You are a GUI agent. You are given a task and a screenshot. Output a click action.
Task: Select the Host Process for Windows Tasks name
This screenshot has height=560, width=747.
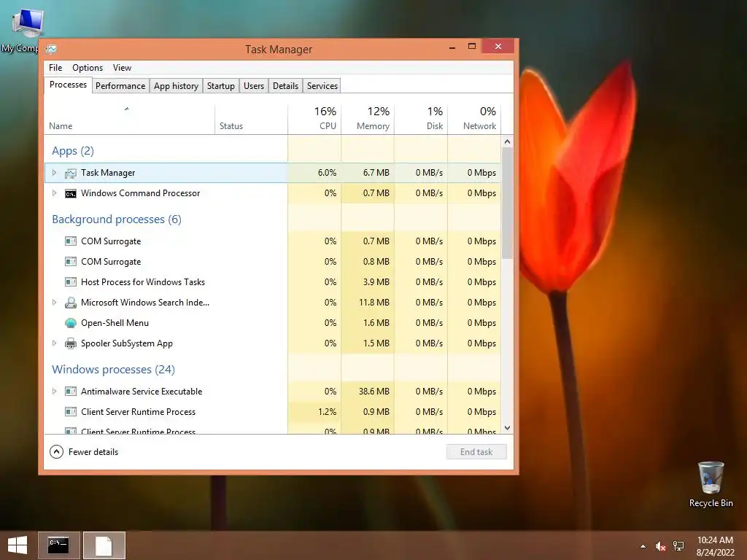(143, 282)
